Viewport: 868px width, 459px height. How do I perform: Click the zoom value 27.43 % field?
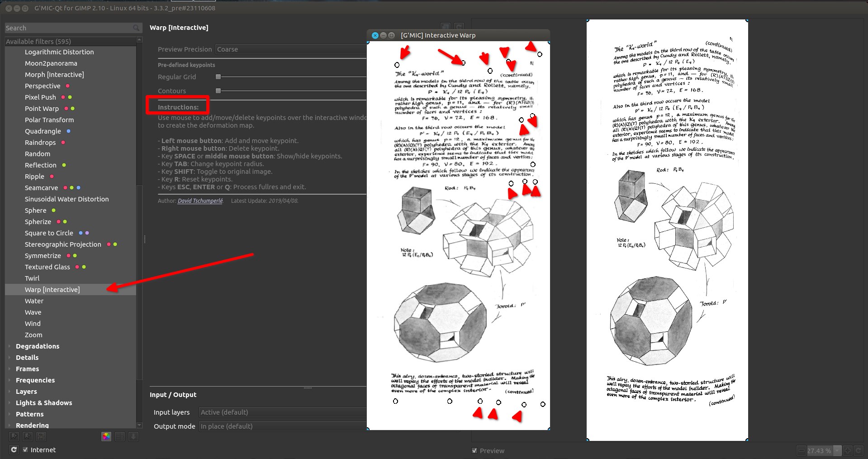click(x=819, y=451)
